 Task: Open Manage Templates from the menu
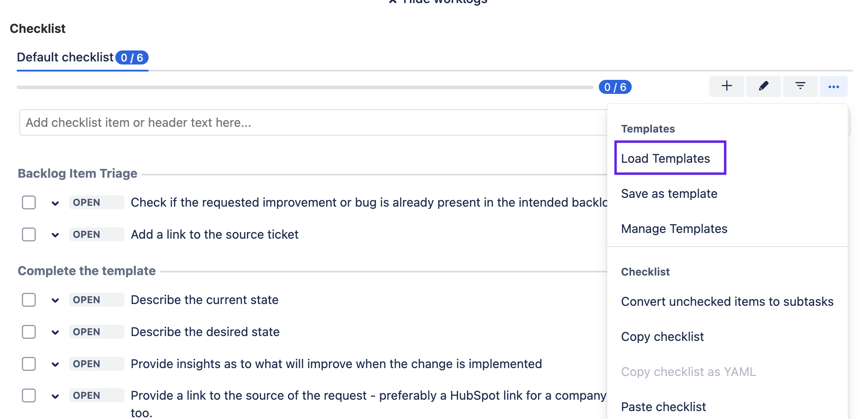pyautogui.click(x=674, y=229)
